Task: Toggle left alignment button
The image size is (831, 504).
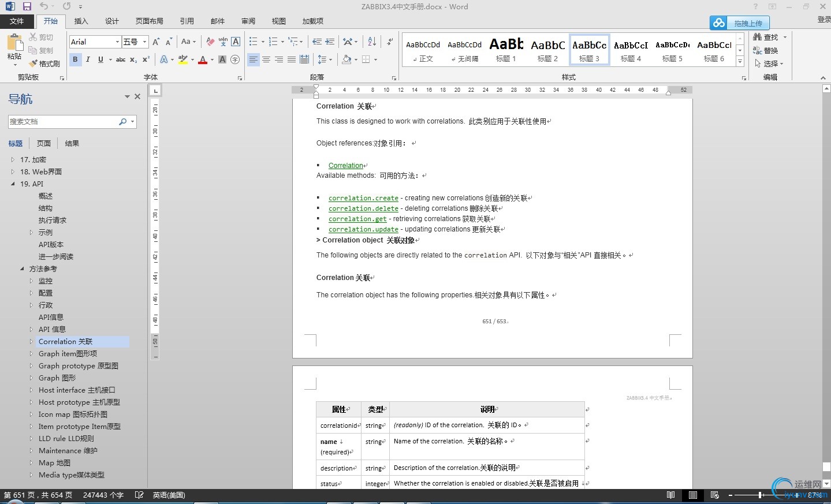Action: [x=254, y=59]
